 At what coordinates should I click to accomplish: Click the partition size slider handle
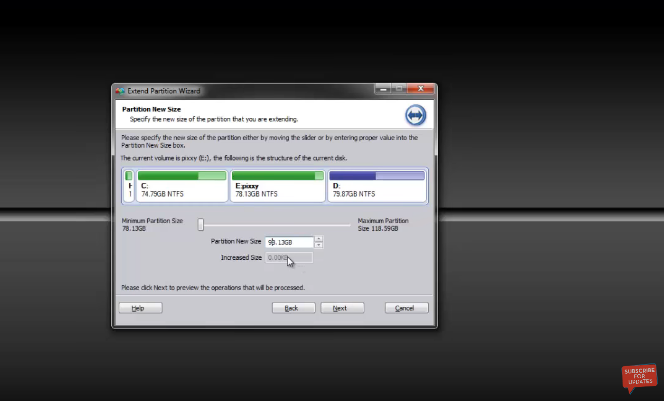pos(201,224)
